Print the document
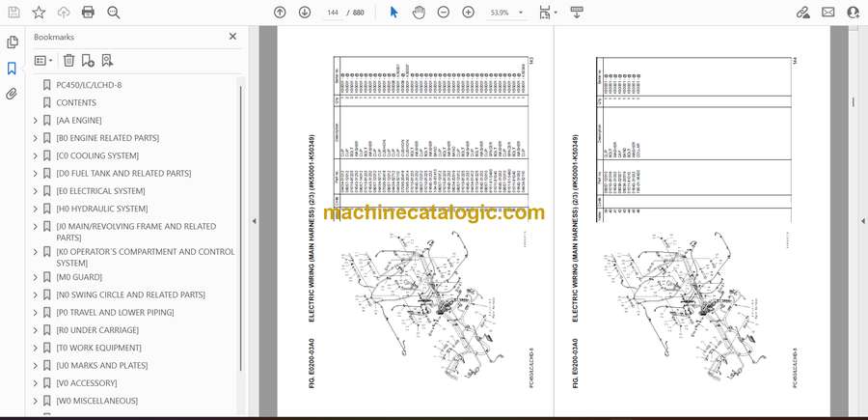The width and height of the screenshot is (868, 420). [88, 13]
